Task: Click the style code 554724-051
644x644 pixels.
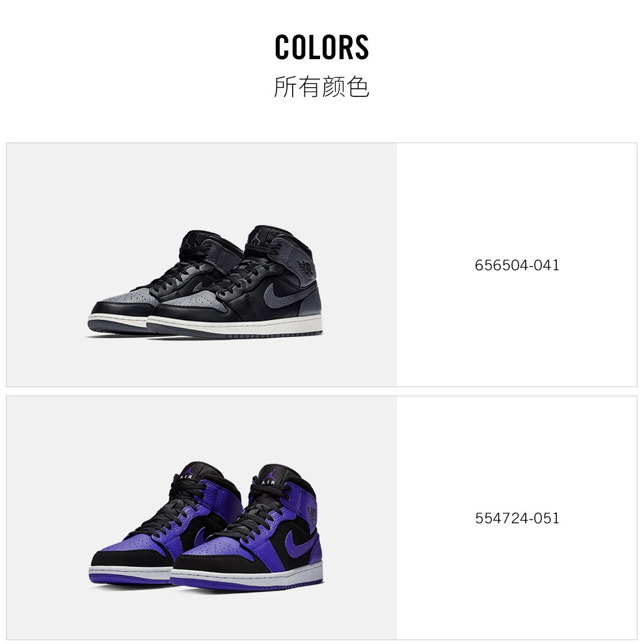Action: [x=517, y=518]
